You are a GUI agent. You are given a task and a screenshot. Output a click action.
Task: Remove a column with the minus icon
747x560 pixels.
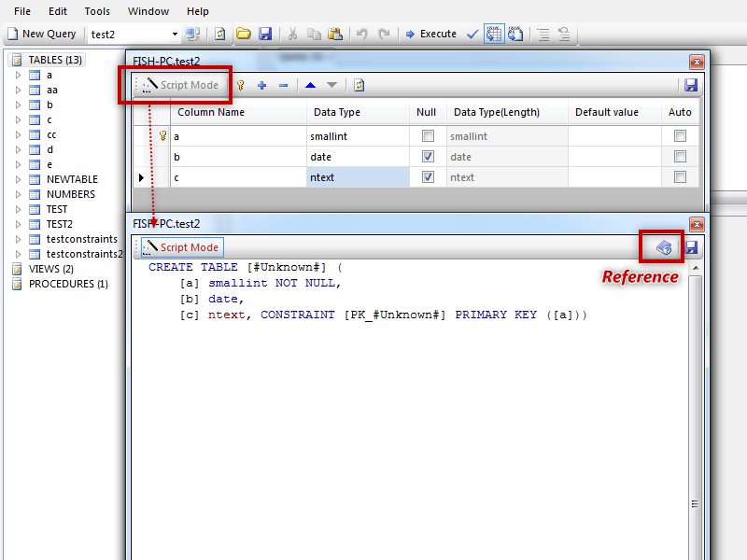point(284,85)
